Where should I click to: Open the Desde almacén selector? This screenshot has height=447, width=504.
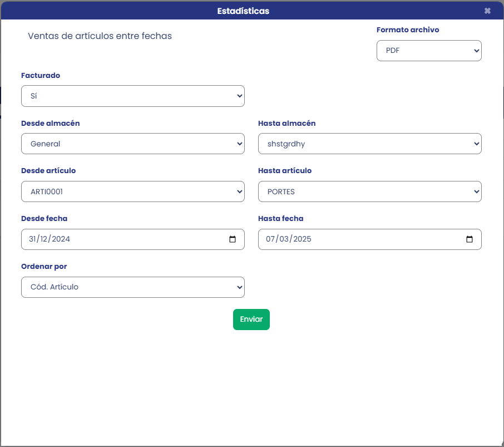point(132,144)
